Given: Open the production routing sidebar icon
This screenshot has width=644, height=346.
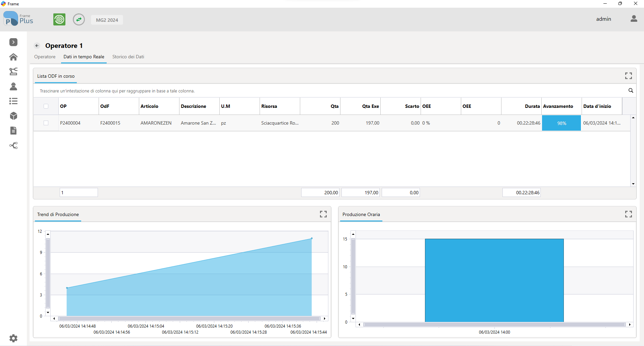Looking at the screenshot, I should click(13, 72).
